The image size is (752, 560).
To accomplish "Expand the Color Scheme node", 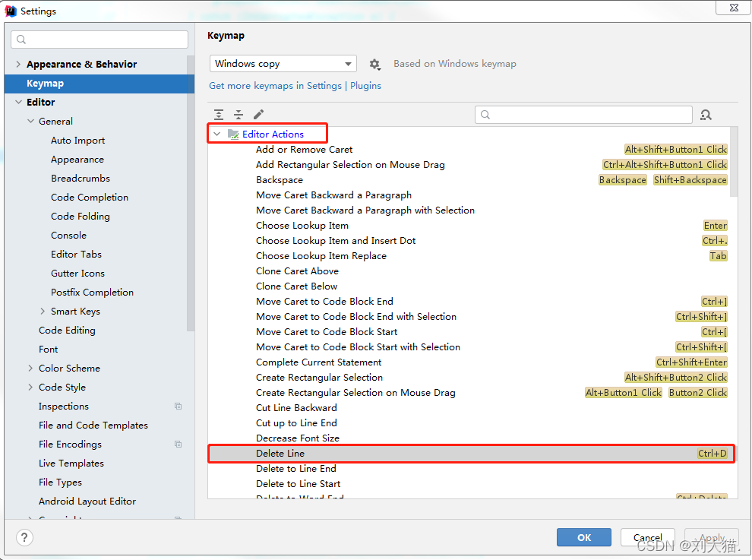I will (30, 369).
